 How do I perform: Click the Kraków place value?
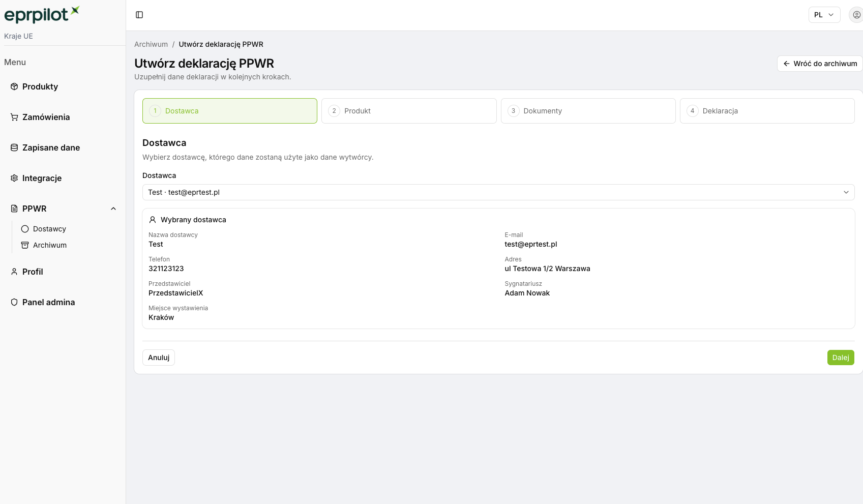pyautogui.click(x=161, y=317)
